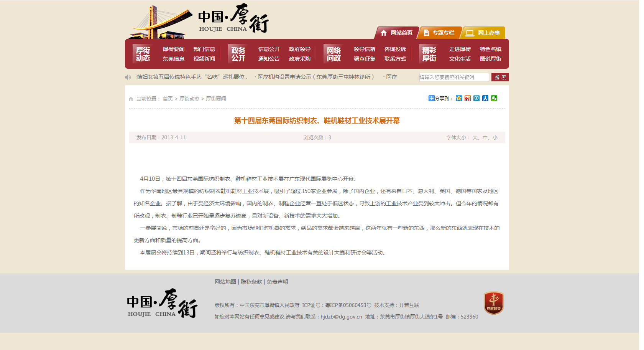The image size is (644, 350).
Task: Set font size to 大
Action: (475, 137)
